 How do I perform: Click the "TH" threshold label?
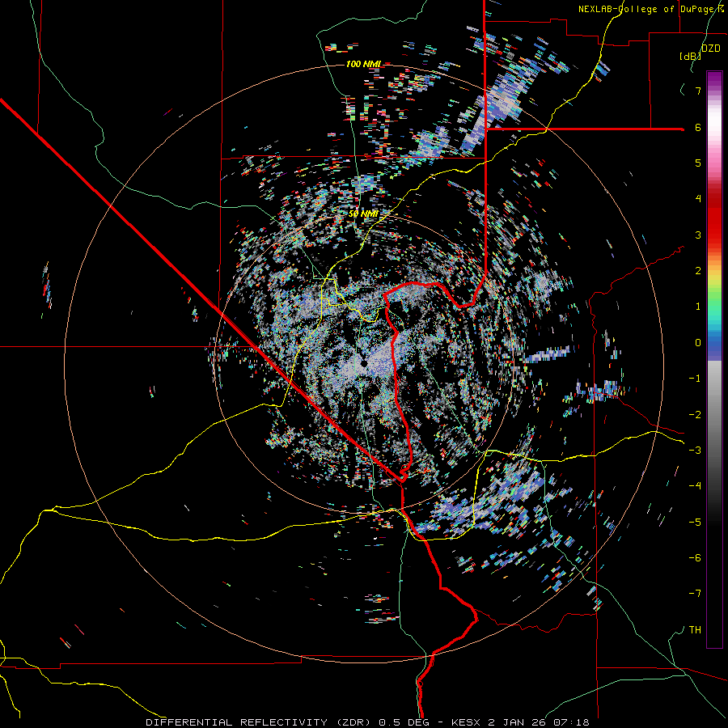695,630
